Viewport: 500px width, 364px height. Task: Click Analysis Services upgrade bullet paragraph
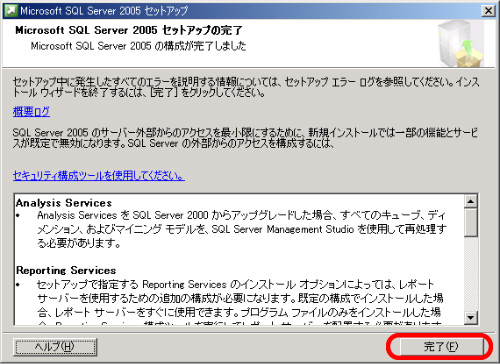[x=242, y=229]
